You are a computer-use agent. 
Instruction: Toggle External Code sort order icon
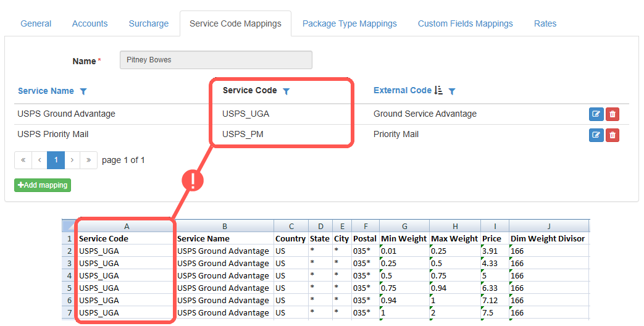pyautogui.click(x=438, y=90)
